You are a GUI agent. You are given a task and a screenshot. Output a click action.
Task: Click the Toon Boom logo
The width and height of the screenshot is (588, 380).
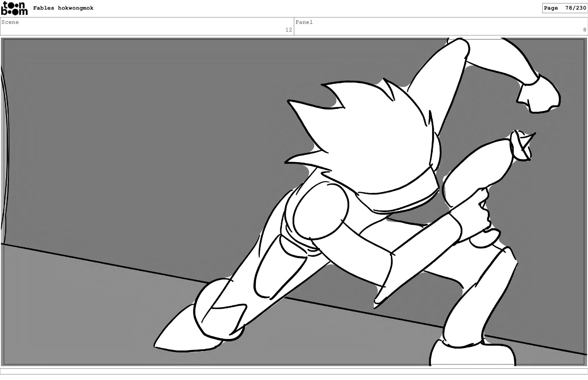coord(14,8)
